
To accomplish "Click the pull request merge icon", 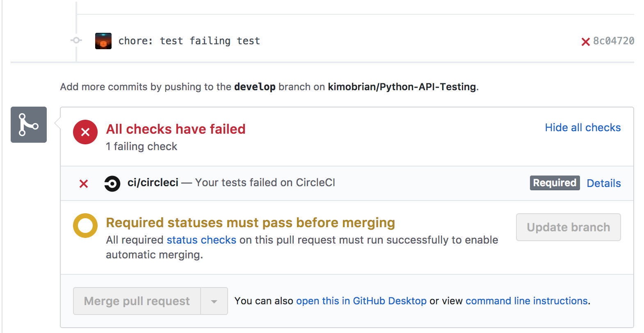I will coord(28,124).
